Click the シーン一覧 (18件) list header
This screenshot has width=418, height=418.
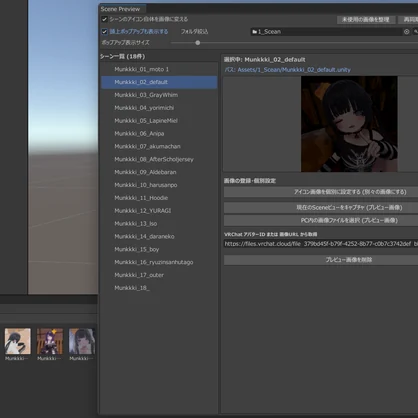(122, 56)
